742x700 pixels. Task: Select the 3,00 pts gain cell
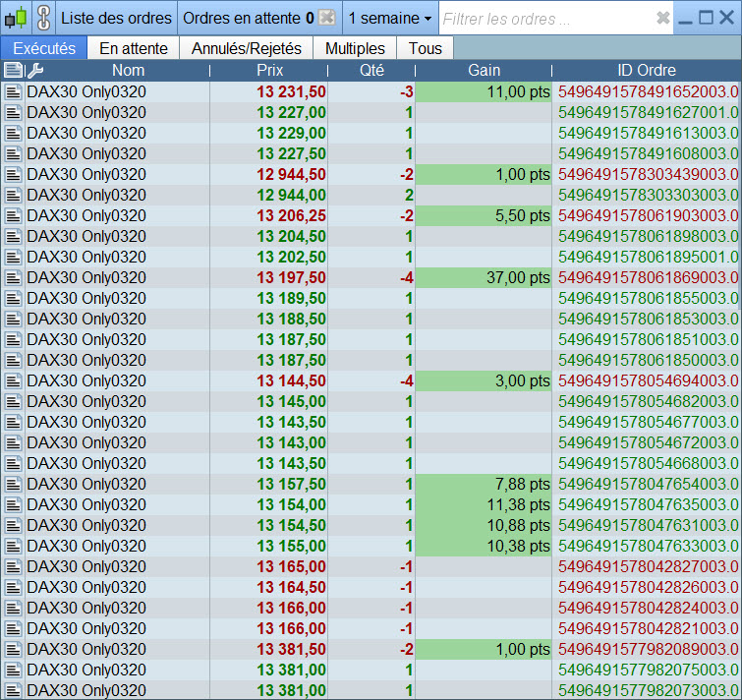(x=484, y=380)
